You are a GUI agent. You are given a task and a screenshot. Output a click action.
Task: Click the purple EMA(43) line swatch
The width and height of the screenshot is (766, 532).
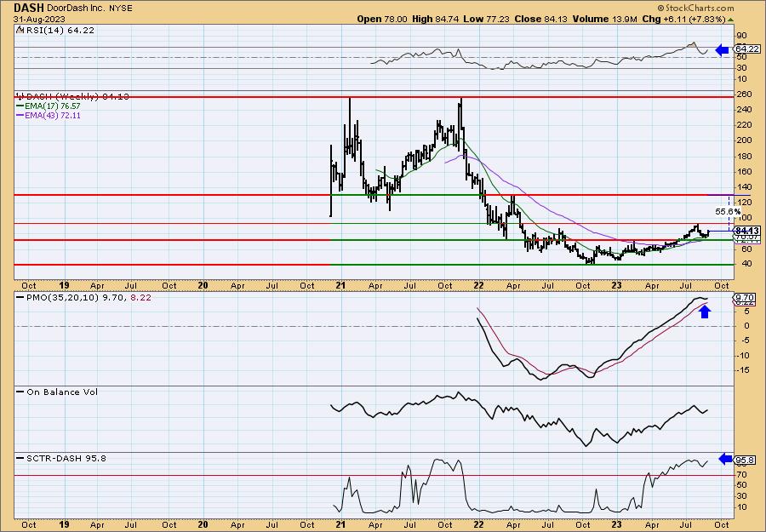pyautogui.click(x=20, y=116)
